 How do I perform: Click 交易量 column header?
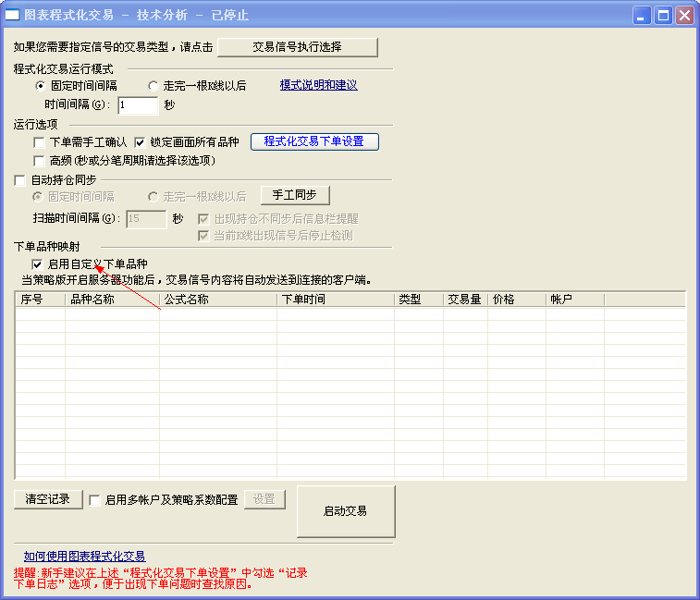466,300
